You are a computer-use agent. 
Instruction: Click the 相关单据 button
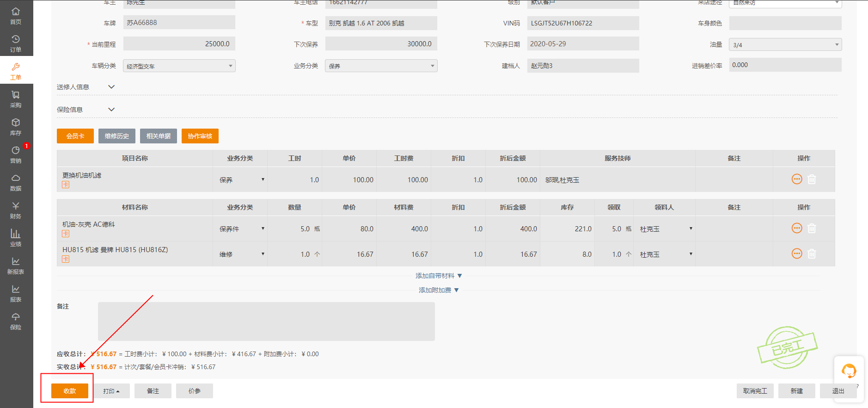coord(159,136)
